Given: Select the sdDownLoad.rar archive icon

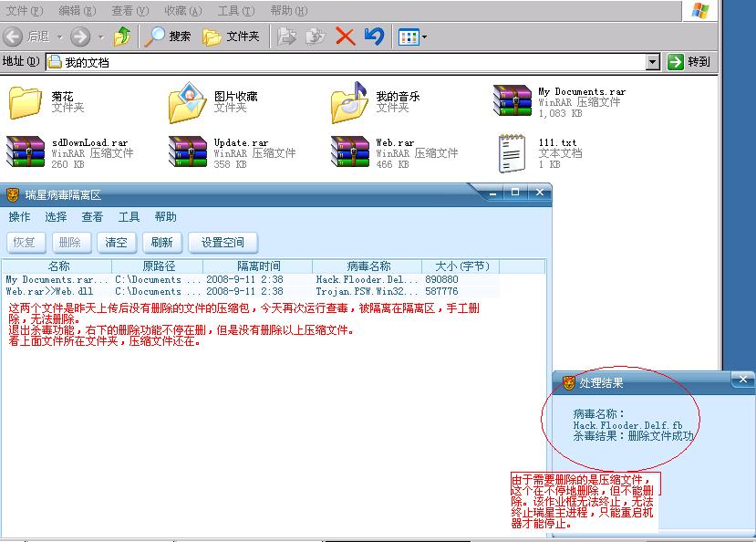Looking at the screenshot, I should (25, 151).
